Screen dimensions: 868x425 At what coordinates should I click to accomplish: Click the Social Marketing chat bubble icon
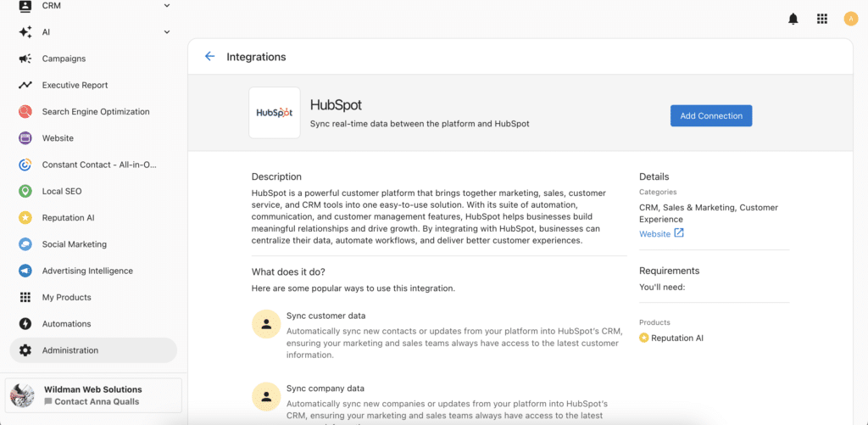tap(25, 244)
